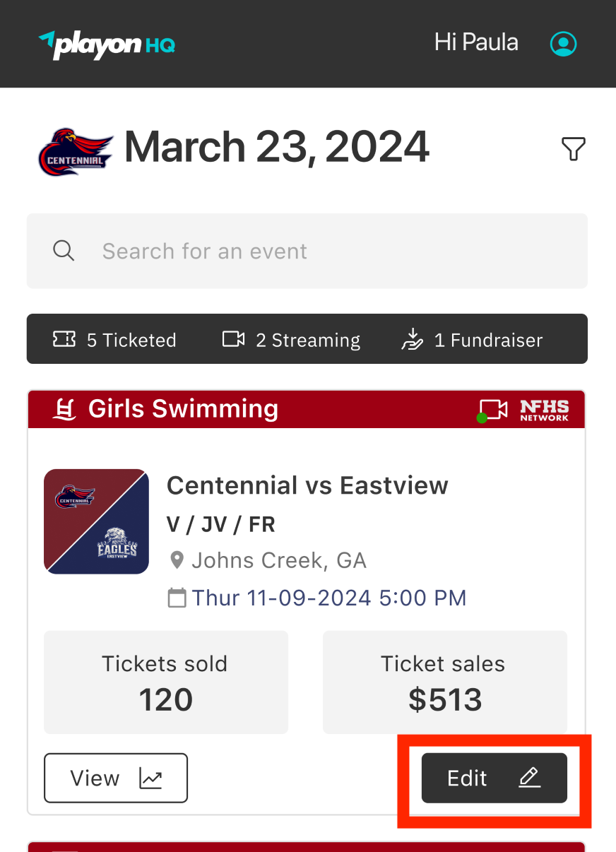The image size is (616, 852).
Task: Click the Hi Paula greeting
Action: pyautogui.click(x=476, y=43)
